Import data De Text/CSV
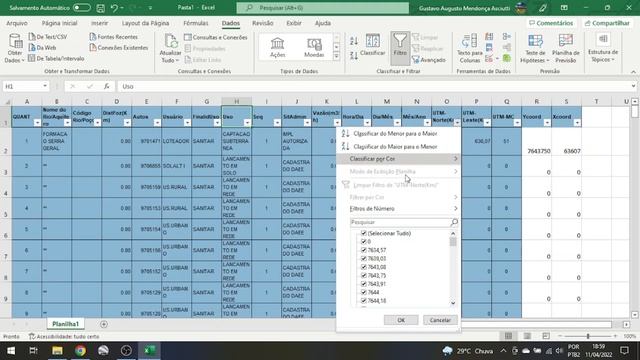Viewport: 640px width, 360px height. [48, 37]
